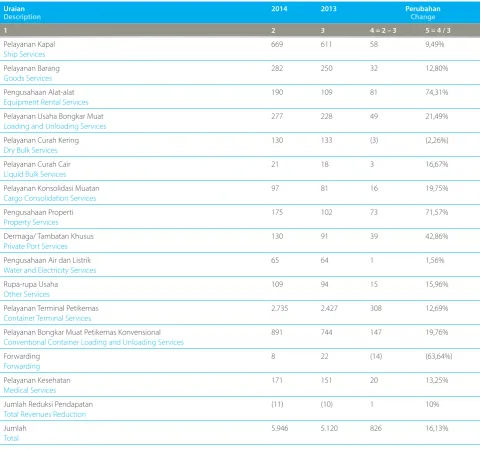Viewport: 480px width, 450px height.
Task: Click percentage '1,56%'
Action: pos(435,260)
